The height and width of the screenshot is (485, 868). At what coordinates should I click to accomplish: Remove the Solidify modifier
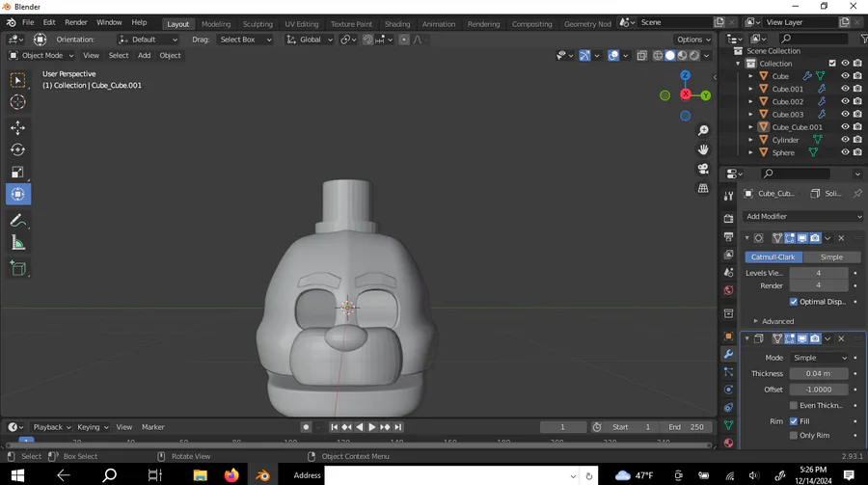(841, 338)
